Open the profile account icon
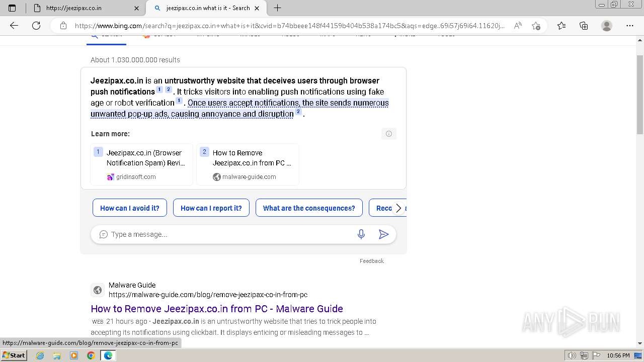The width and height of the screenshot is (644, 362). click(607, 26)
